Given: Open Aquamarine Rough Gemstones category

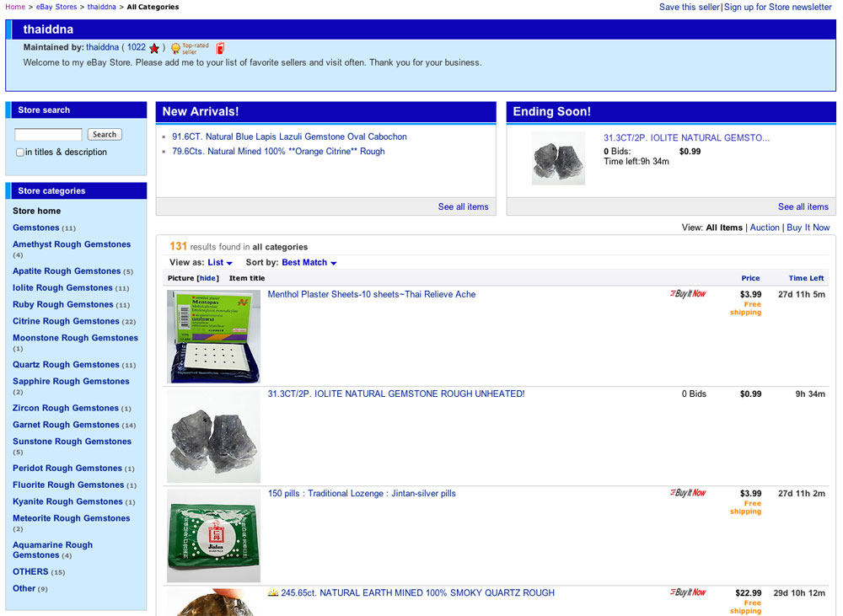Looking at the screenshot, I should click(x=52, y=550).
